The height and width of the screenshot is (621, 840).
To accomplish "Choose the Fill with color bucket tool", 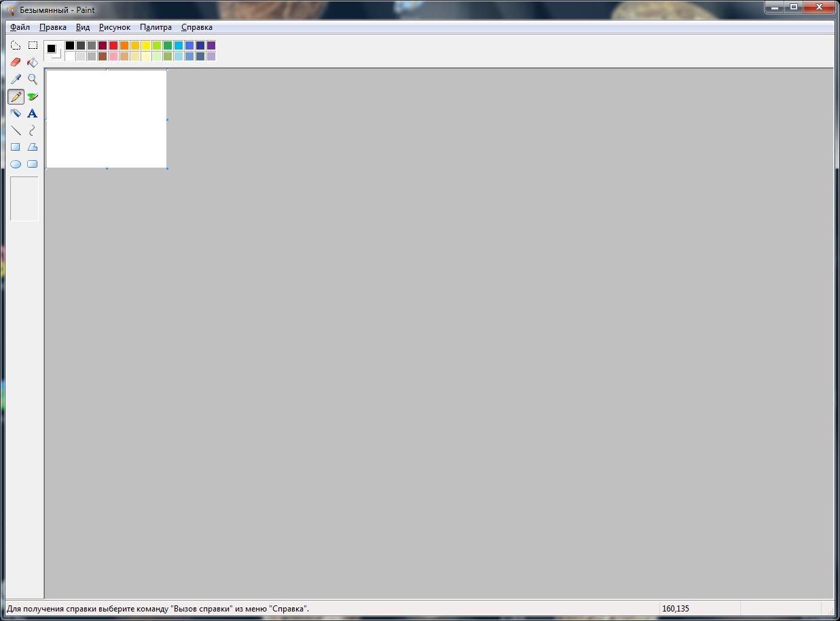I will [x=33, y=62].
